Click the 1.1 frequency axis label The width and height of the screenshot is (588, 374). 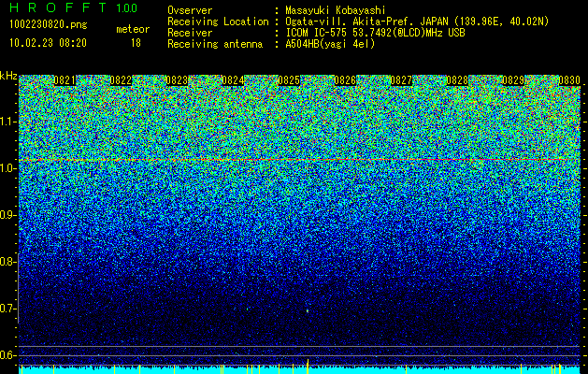(7, 122)
